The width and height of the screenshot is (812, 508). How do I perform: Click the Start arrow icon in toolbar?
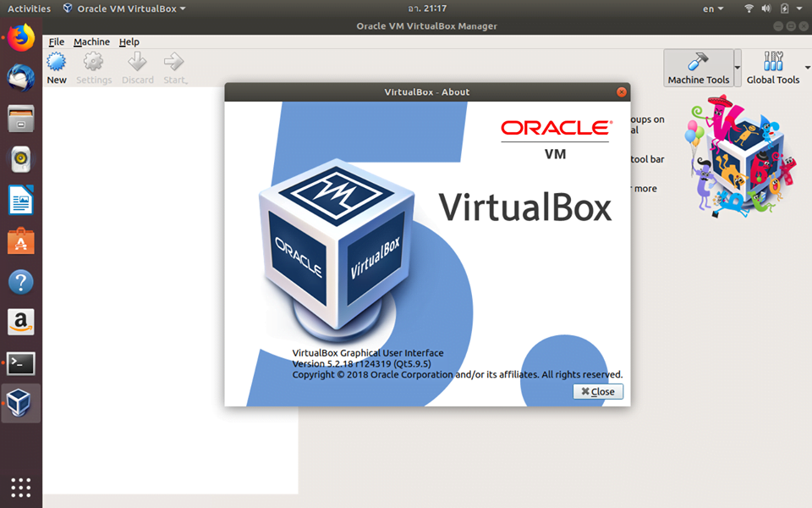coord(174,62)
